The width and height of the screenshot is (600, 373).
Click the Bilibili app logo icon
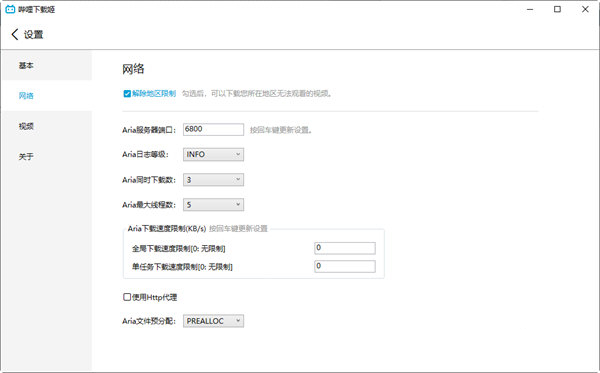(x=10, y=9)
